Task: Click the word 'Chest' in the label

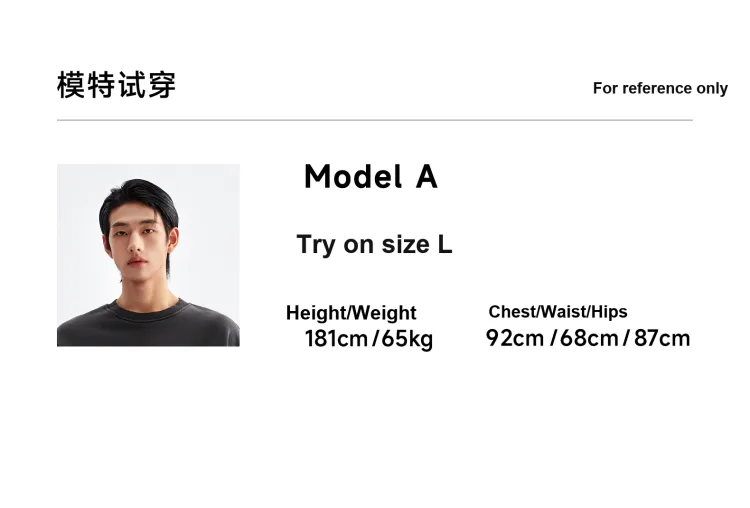Action: click(512, 312)
